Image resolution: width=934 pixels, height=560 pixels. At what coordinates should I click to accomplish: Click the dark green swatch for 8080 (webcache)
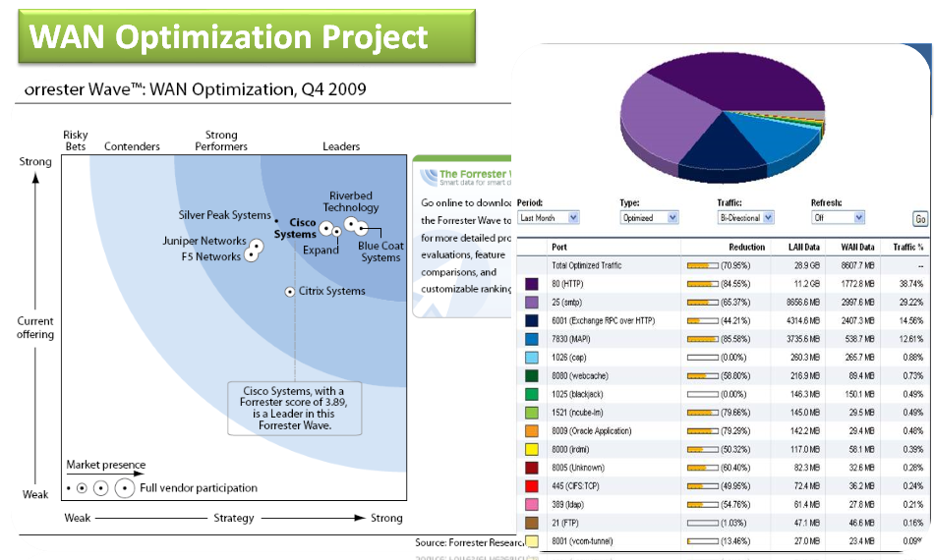pyautogui.click(x=531, y=376)
